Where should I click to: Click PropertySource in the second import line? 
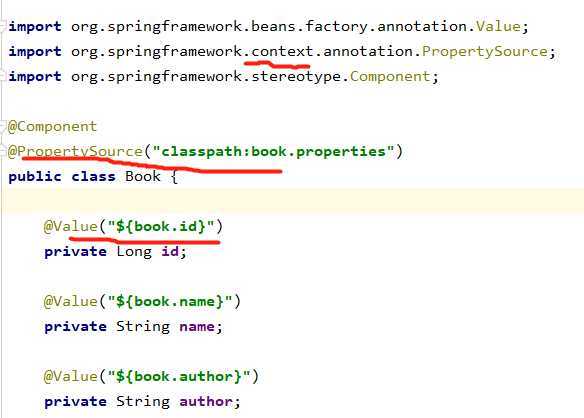[x=485, y=51]
